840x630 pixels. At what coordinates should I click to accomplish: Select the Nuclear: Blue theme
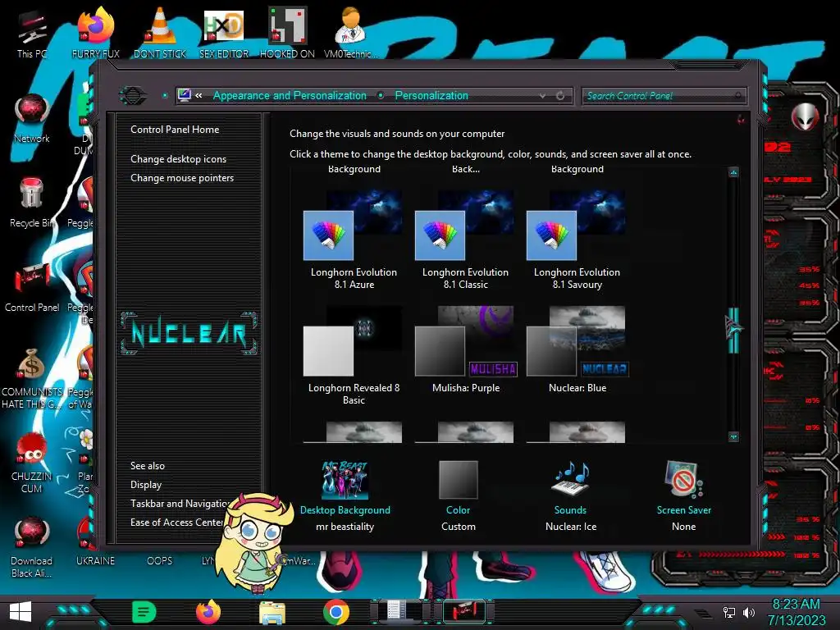pos(577,350)
